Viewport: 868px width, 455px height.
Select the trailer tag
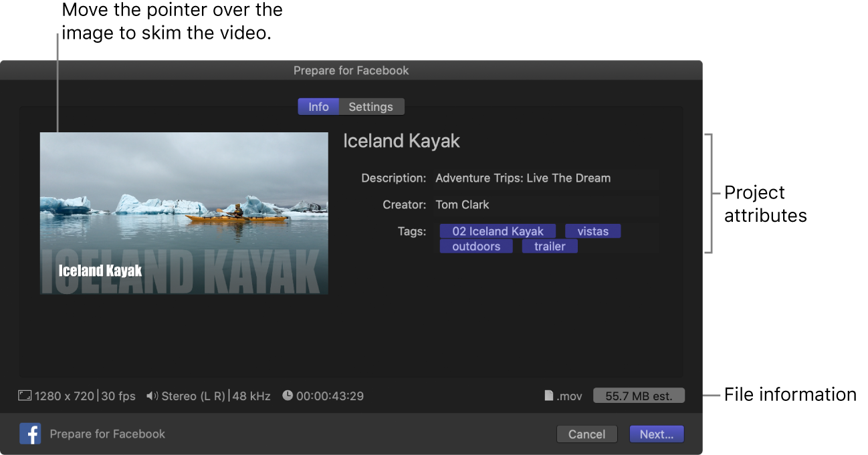coord(550,247)
